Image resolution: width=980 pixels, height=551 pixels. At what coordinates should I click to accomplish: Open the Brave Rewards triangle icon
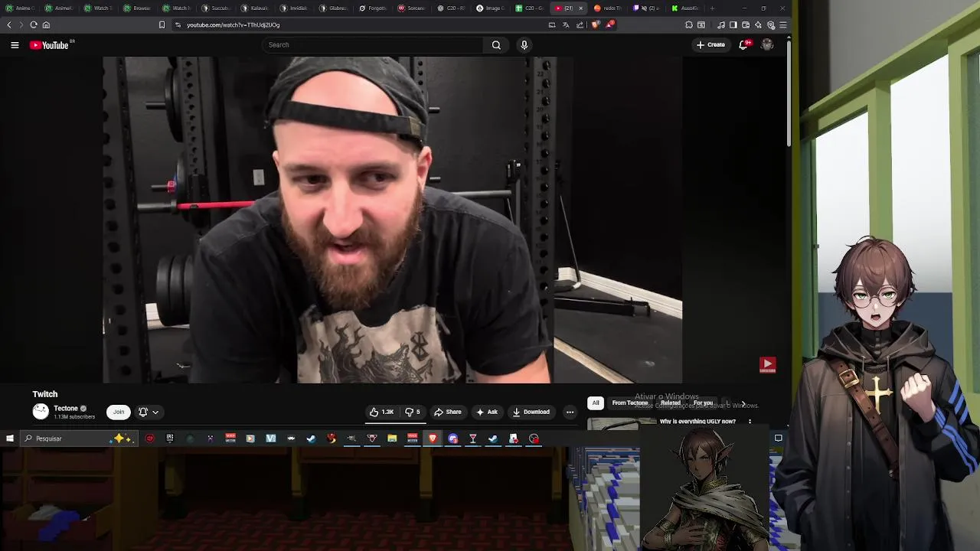pyautogui.click(x=609, y=24)
